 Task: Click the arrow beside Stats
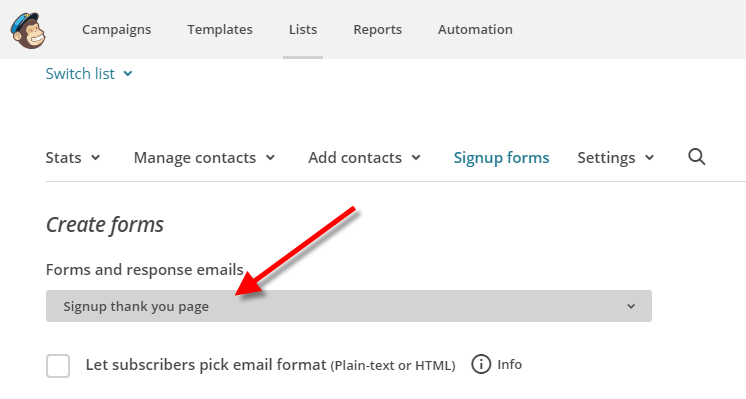click(96, 157)
